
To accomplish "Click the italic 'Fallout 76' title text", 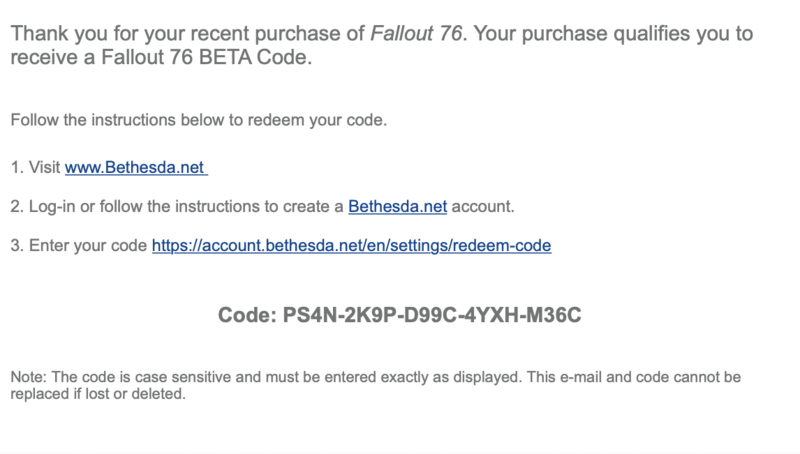I will (416, 34).
